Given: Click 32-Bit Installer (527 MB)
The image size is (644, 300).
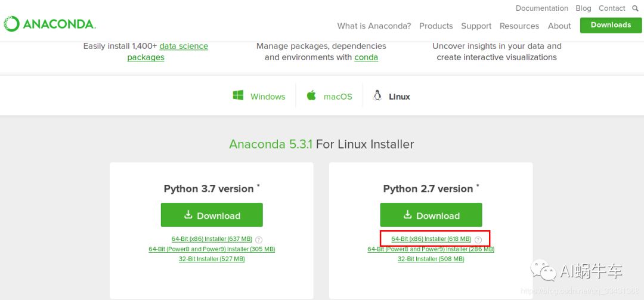Looking at the screenshot, I should coord(212,259).
